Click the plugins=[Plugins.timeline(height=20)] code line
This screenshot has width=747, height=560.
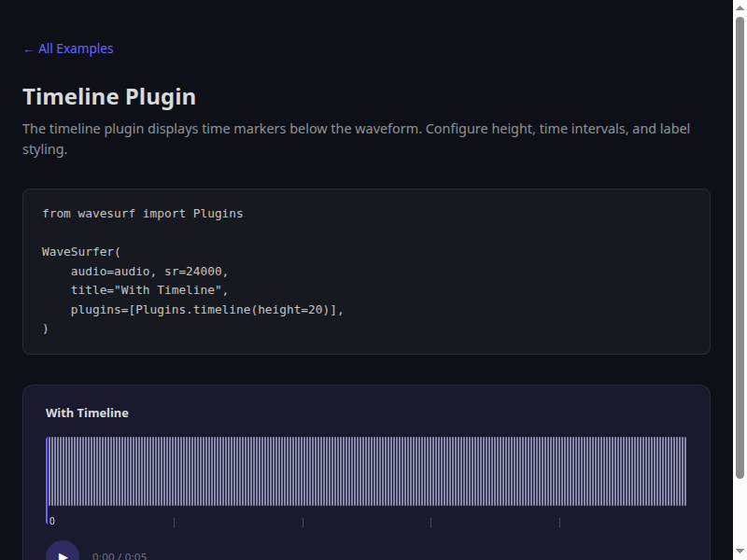point(207,310)
